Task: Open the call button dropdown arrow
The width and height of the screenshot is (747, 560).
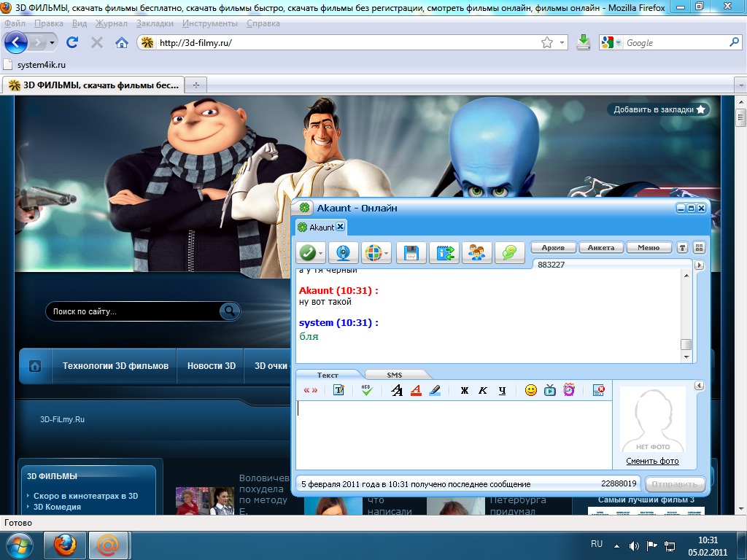Action: (321, 253)
